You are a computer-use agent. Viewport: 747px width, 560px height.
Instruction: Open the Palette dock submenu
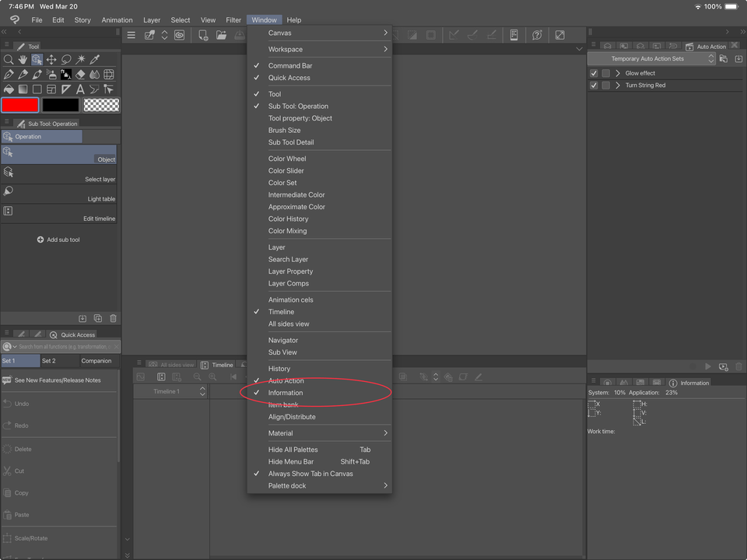pos(320,485)
